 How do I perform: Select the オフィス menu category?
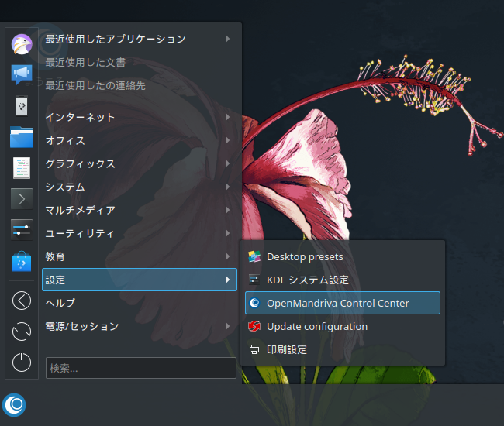click(x=140, y=140)
